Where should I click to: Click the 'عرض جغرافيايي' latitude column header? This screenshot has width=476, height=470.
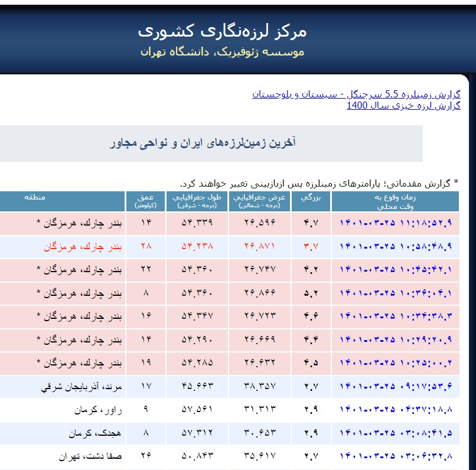[x=259, y=201]
